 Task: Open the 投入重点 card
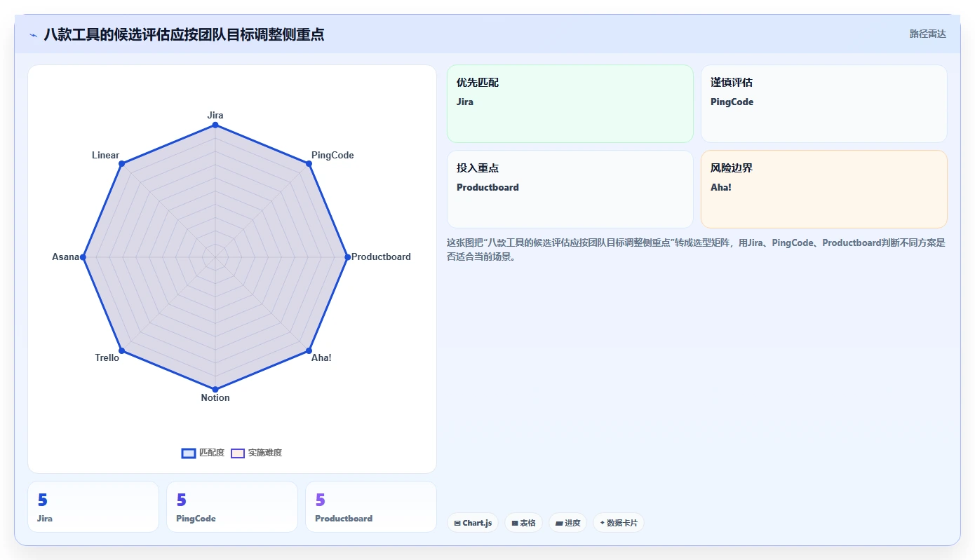tap(570, 189)
